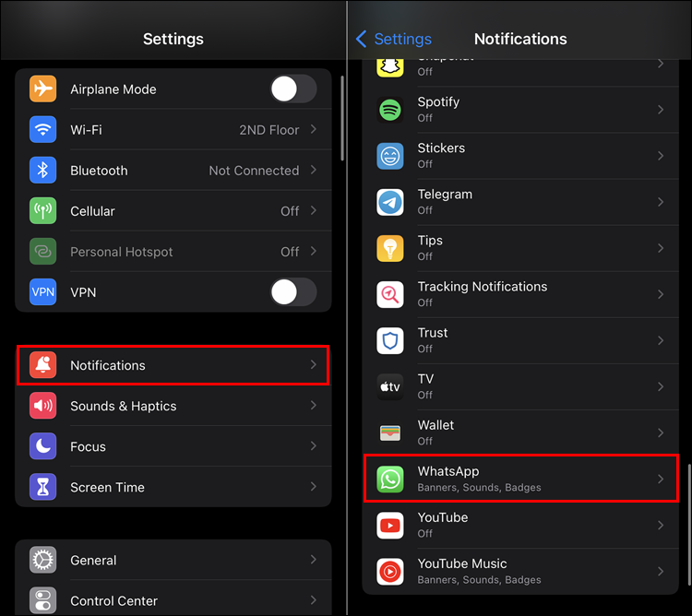This screenshot has width=692, height=616.
Task: Tap the red Notifications bell icon
Action: coord(42,364)
